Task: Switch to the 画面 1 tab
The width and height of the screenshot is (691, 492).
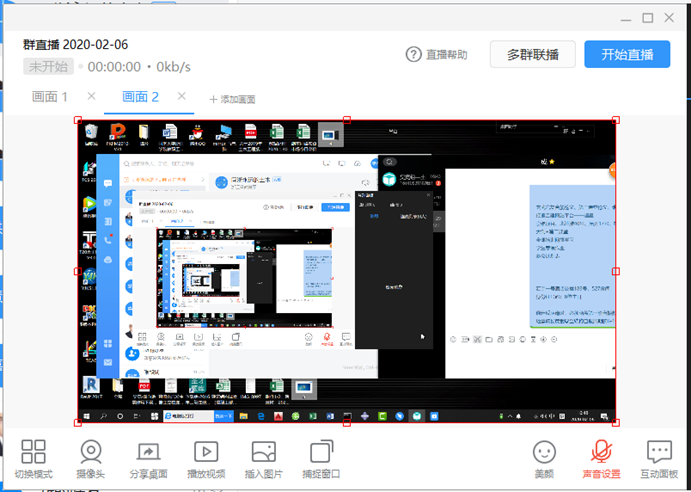Action: point(51,97)
